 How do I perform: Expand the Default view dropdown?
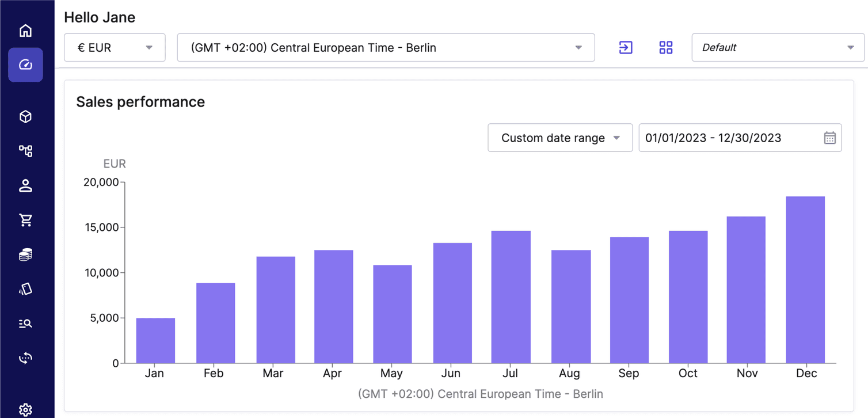coord(778,48)
